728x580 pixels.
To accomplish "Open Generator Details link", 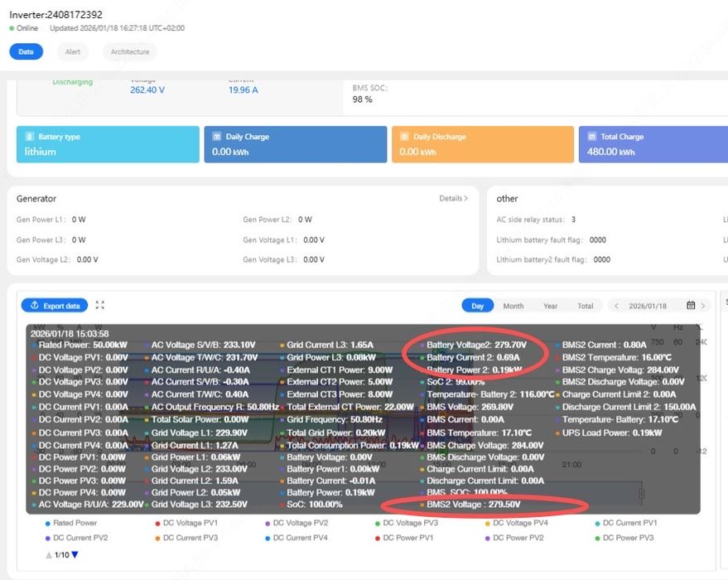I will 454,198.
